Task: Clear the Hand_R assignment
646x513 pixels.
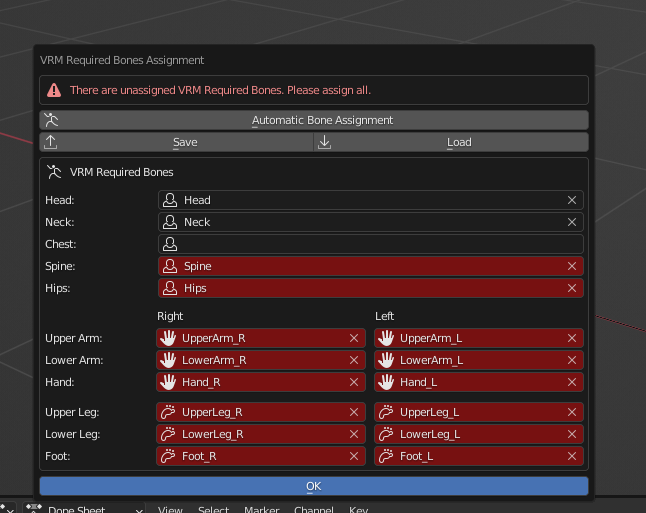Action: tap(354, 382)
